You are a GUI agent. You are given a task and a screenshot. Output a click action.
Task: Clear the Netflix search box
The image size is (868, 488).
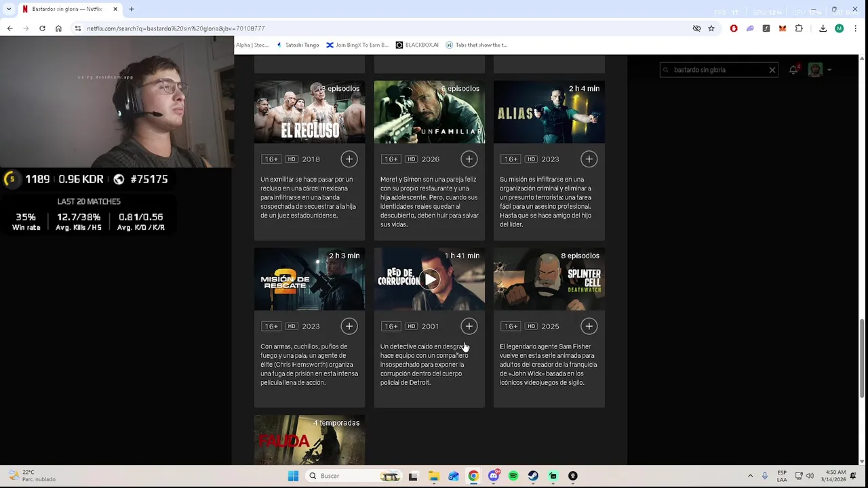[x=772, y=70]
